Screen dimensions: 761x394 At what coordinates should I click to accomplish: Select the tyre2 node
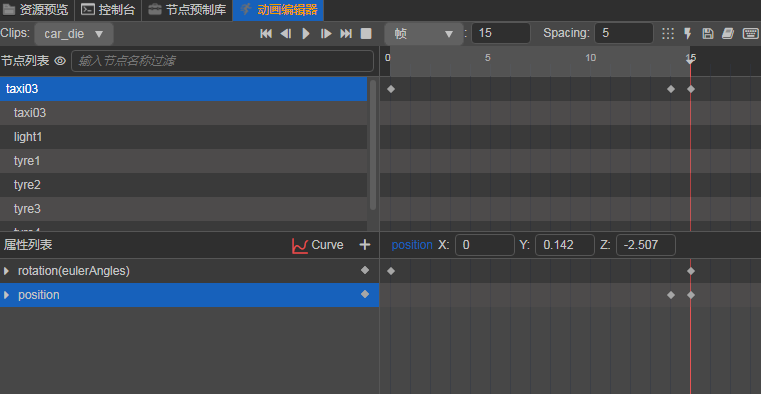[x=183, y=185]
